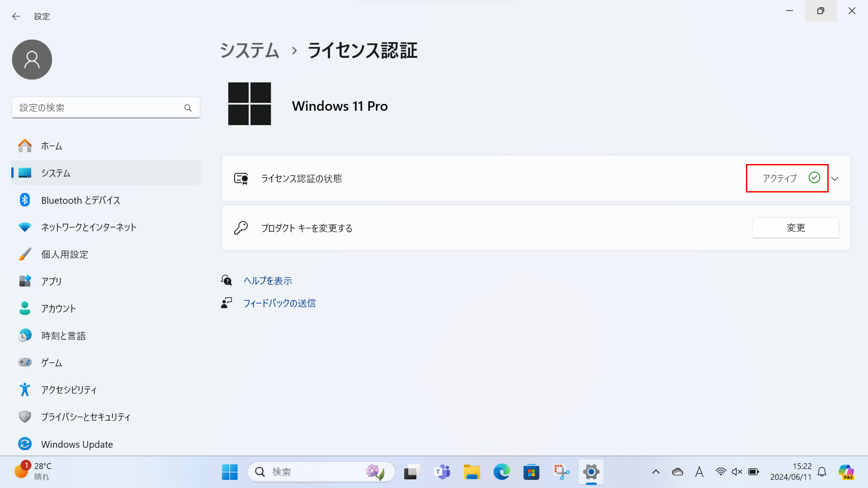The image size is (868, 488).
Task: Select システム in sidebar
Action: 106,173
